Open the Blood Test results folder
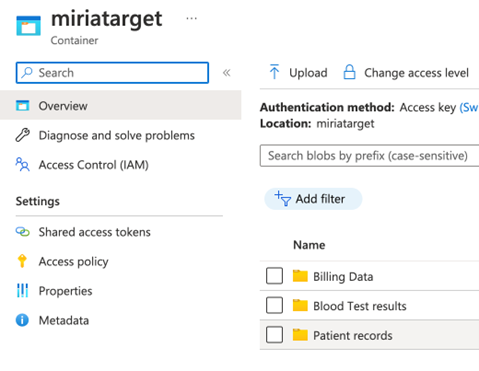This screenshot has height=371, width=479. (x=360, y=306)
